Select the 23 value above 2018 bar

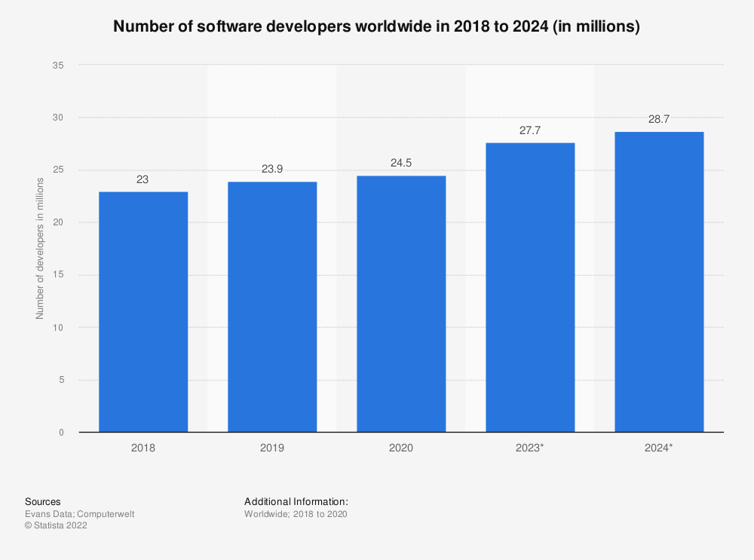(143, 179)
